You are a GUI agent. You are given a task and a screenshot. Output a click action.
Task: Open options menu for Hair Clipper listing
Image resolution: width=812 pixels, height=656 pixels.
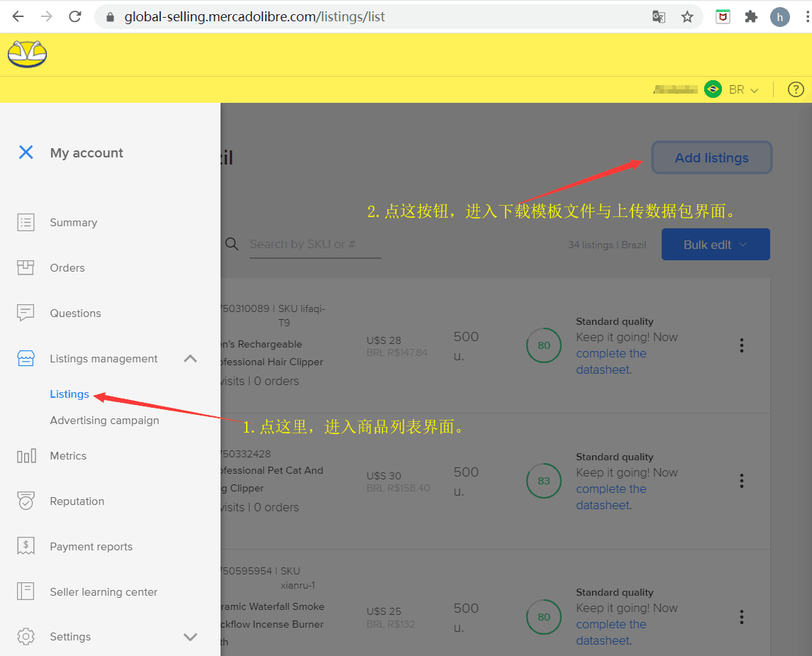pyautogui.click(x=742, y=345)
